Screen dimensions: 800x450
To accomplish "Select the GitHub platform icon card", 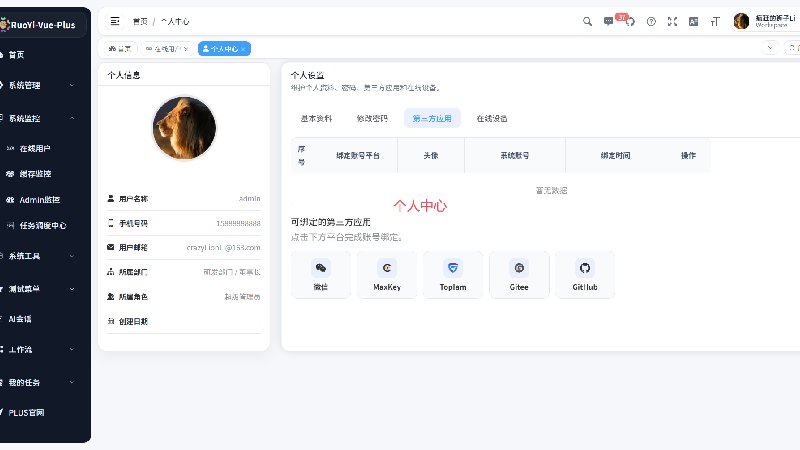I will 585,274.
